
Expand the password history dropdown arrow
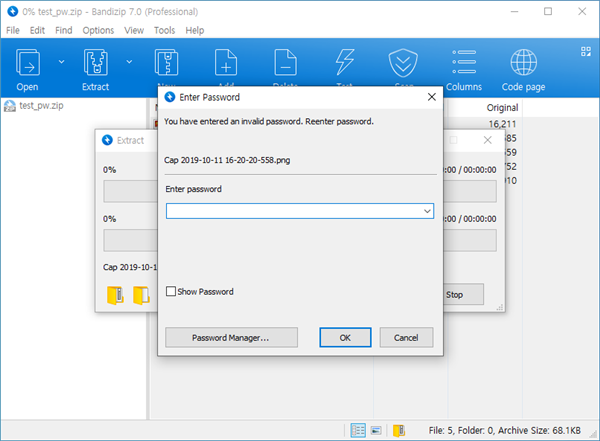pos(427,211)
